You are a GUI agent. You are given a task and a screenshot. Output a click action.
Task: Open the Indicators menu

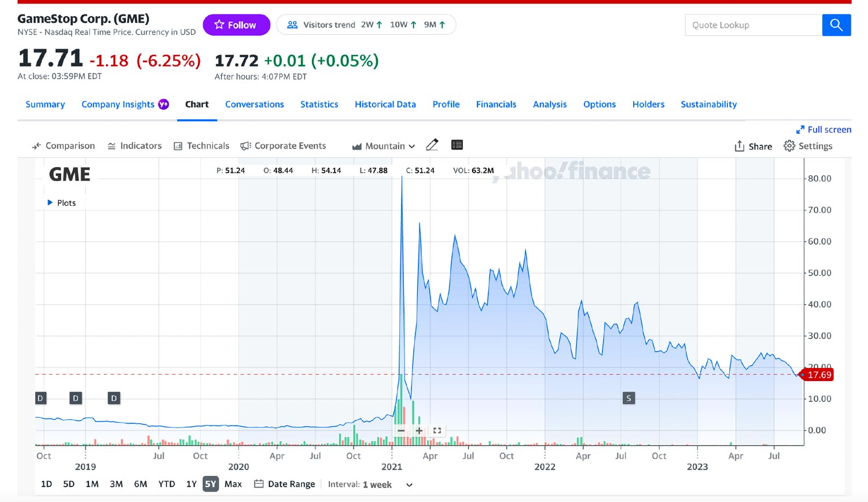point(134,146)
